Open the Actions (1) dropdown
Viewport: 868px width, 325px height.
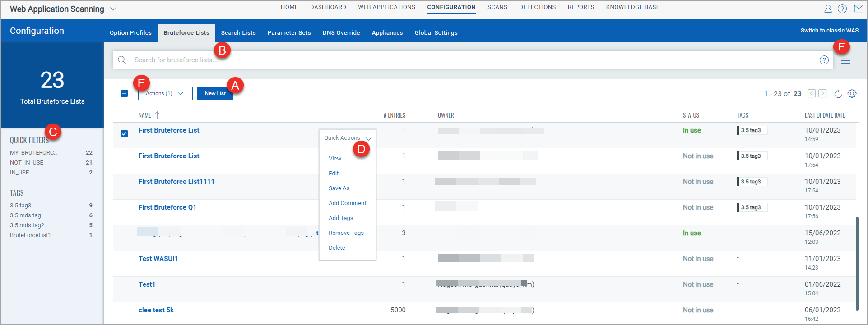165,93
